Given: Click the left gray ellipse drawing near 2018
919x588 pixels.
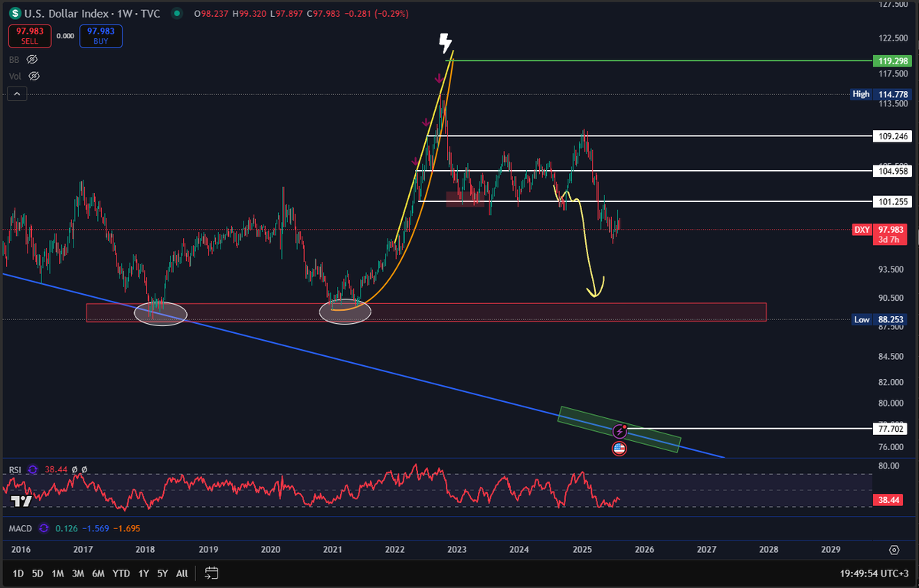Looking at the screenshot, I should tap(160, 314).
